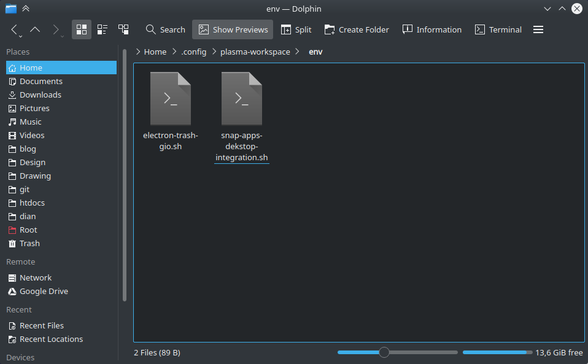Go up to the parent folder
Screen dimensions: 588x364
35,29
